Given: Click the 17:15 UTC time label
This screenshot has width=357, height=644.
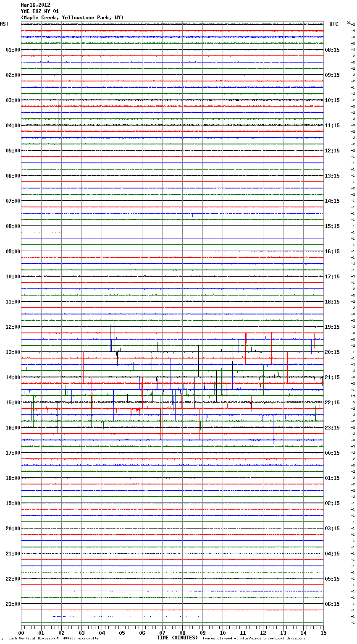Looking at the screenshot, I should pos(332,277).
